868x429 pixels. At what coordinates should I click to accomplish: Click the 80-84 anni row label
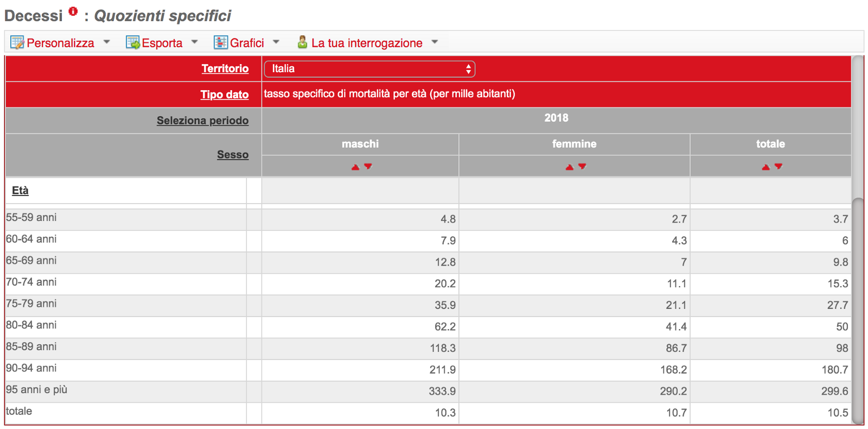pyautogui.click(x=31, y=325)
